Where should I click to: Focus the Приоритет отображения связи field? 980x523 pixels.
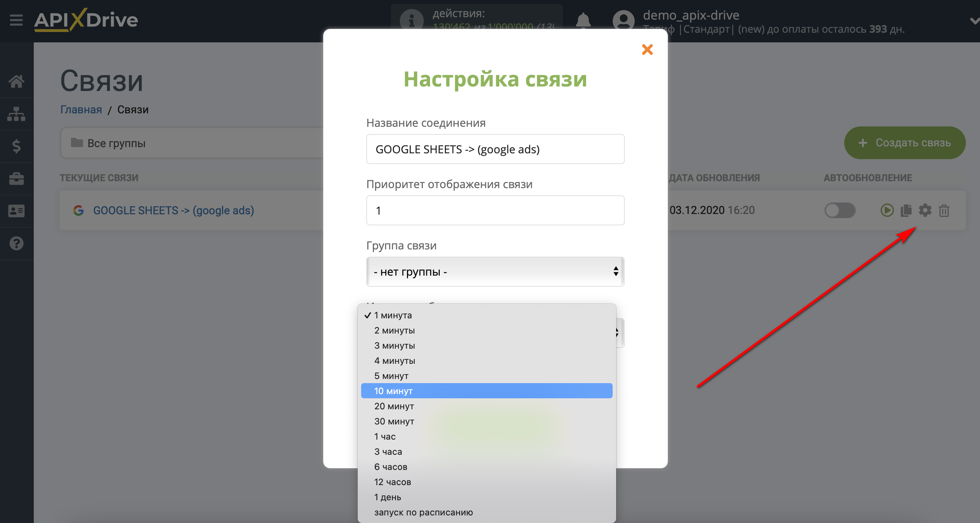pyautogui.click(x=495, y=211)
